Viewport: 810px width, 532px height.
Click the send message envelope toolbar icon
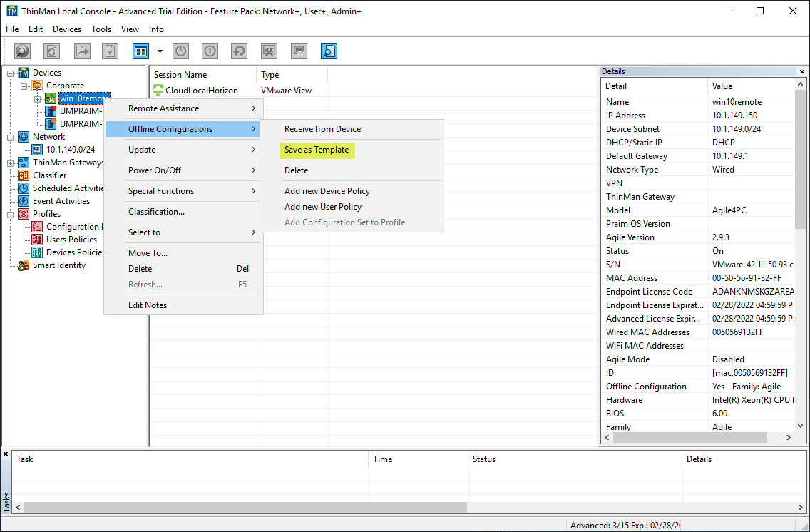coord(299,51)
